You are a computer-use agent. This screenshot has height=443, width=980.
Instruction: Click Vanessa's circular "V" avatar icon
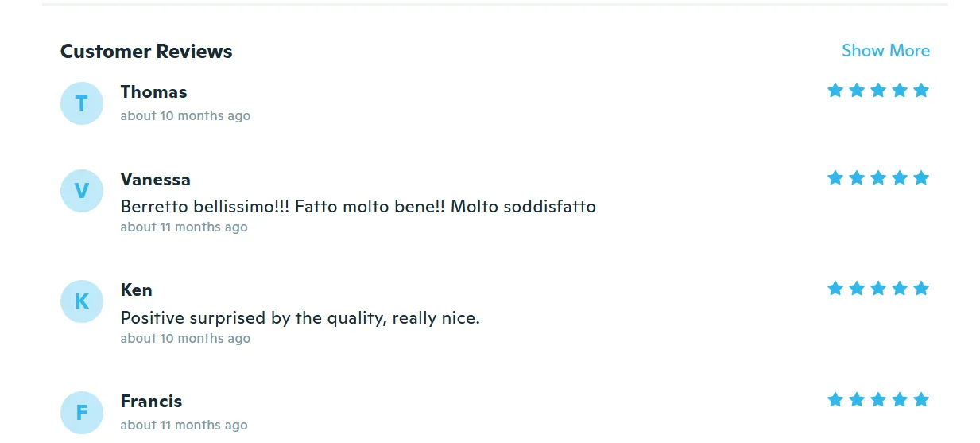(82, 191)
